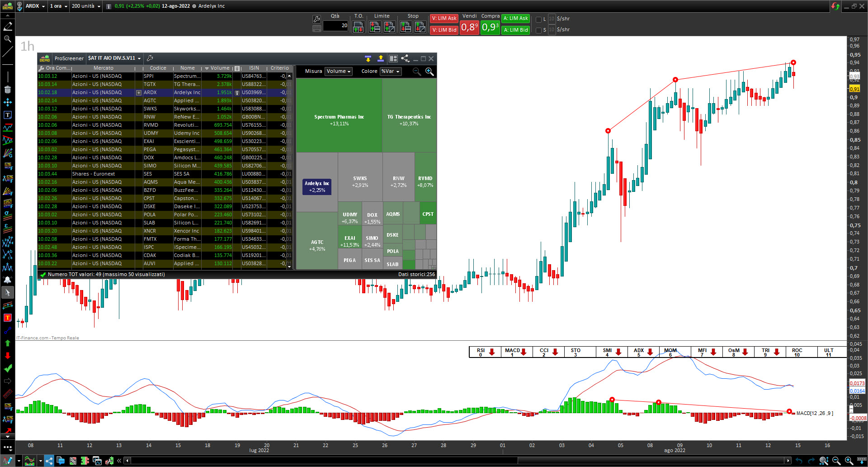The width and height of the screenshot is (868, 467).
Task: Click ProScreener yellow download arrow icon
Action: (368, 58)
